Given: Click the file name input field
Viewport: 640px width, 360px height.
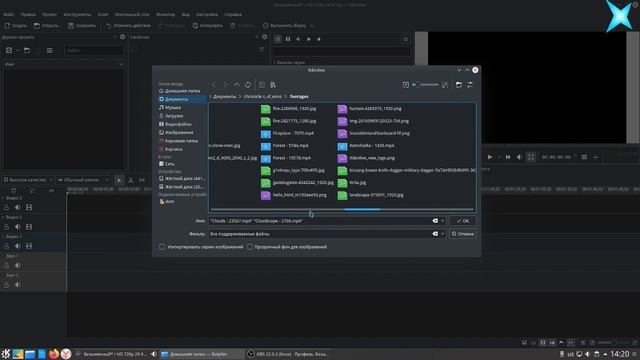Looking at the screenshot, I should 320,221.
